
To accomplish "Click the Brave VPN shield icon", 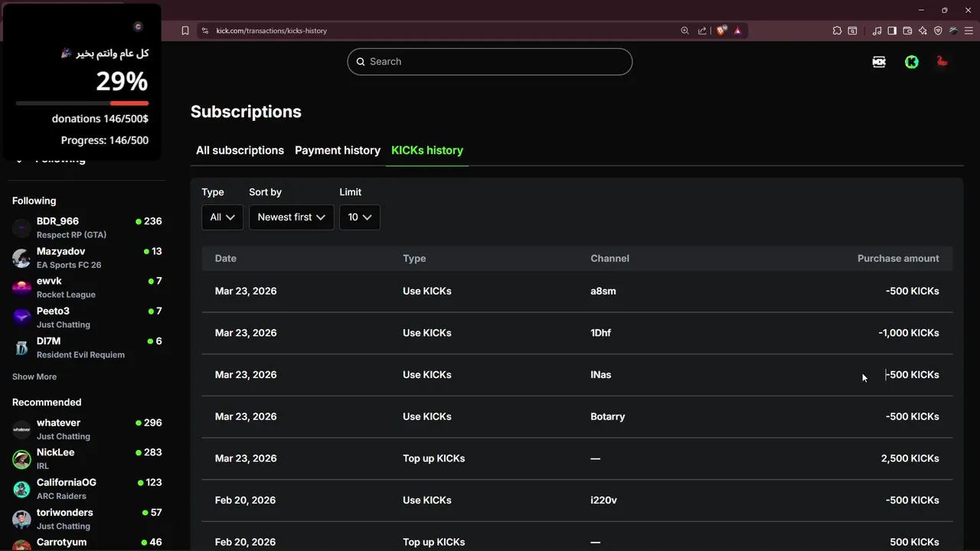I will [938, 31].
